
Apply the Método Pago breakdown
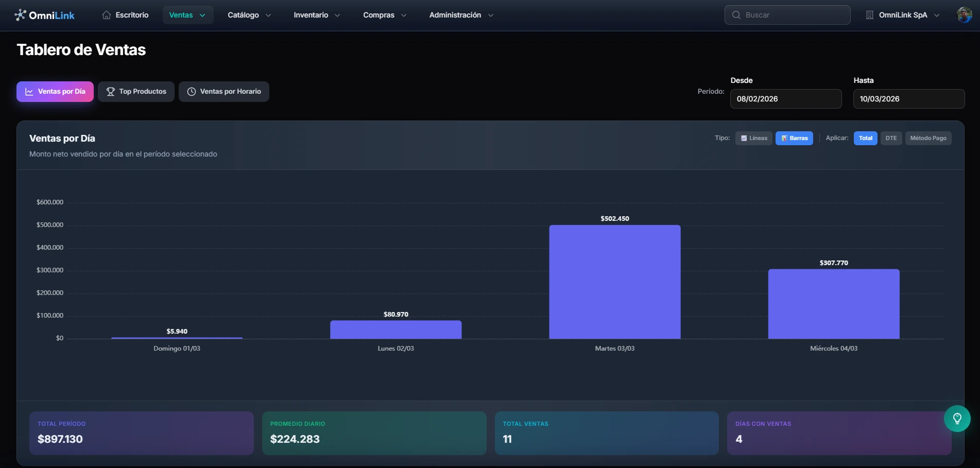coord(928,138)
